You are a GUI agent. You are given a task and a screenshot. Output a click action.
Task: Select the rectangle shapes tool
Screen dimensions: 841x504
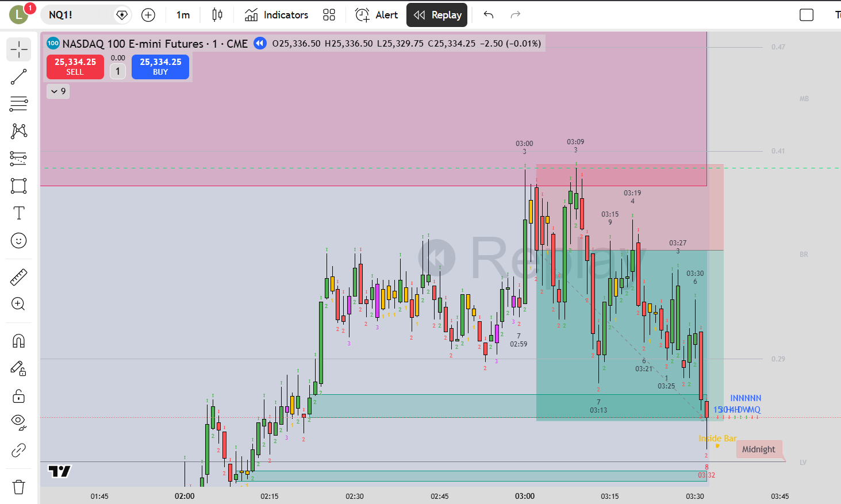(x=19, y=186)
